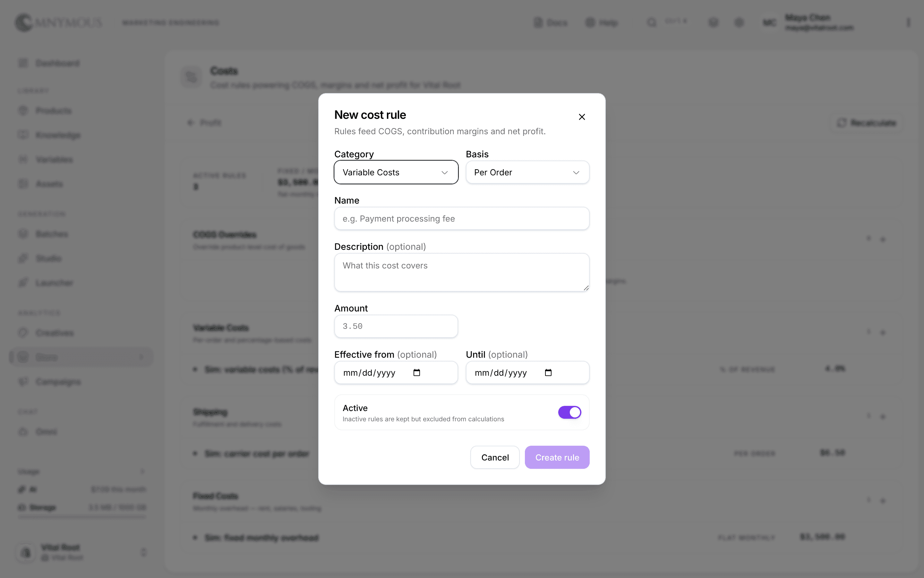This screenshot has height=578, width=924.
Task: Click the Creatives sidebar icon
Action: [x=23, y=333]
